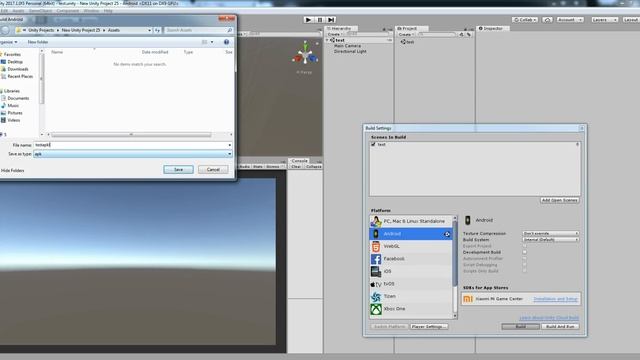Open the Organize dropdown in save dialog
Image resolution: width=640 pixels, height=360 pixels.
click(9, 42)
